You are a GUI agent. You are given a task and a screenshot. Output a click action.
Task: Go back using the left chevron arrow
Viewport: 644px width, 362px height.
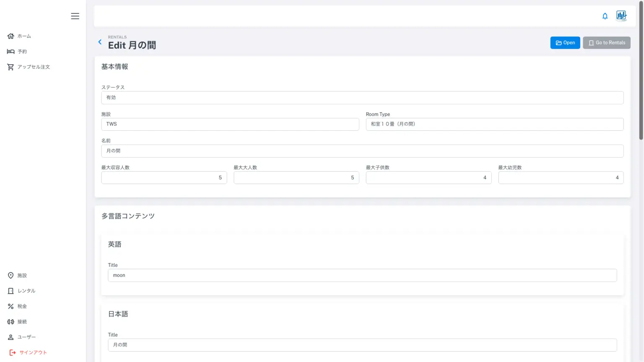coord(100,42)
